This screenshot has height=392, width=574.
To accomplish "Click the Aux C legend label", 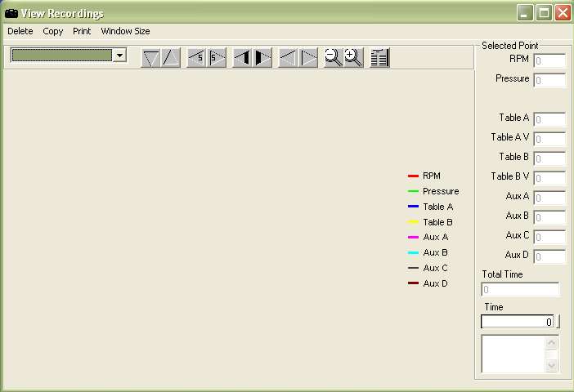I will pyautogui.click(x=435, y=268).
